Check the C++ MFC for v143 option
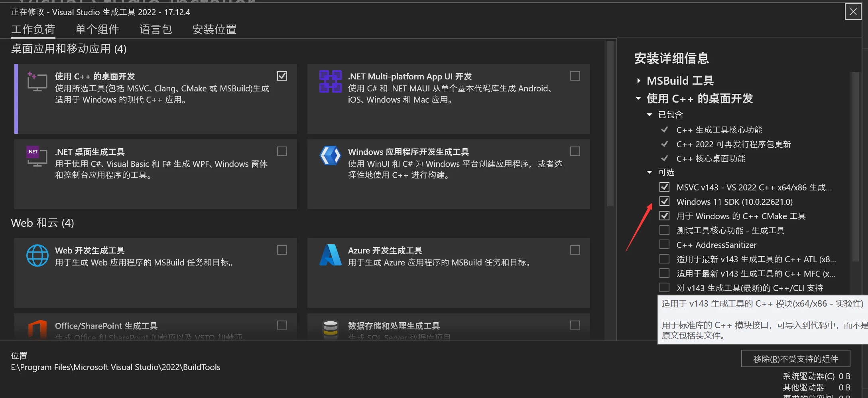The height and width of the screenshot is (398, 868). [664, 273]
